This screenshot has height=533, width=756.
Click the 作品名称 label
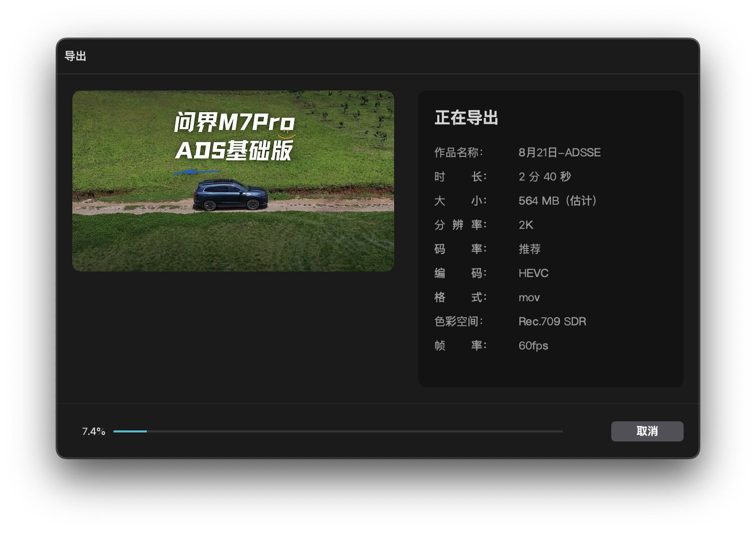[458, 152]
